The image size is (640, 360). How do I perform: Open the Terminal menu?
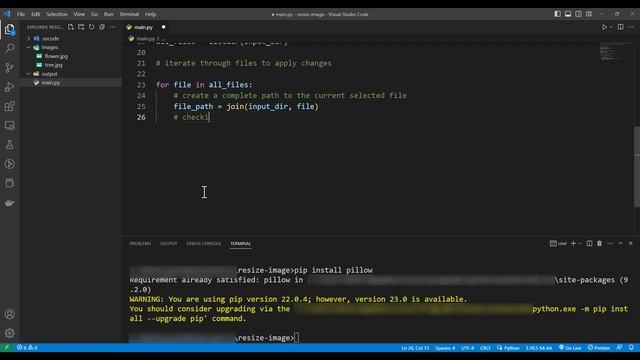pyautogui.click(x=129, y=14)
